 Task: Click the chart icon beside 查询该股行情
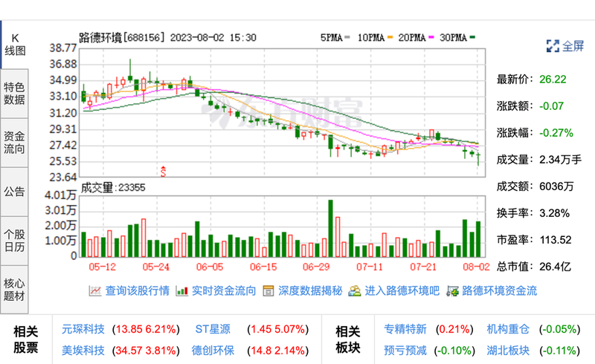95,291
